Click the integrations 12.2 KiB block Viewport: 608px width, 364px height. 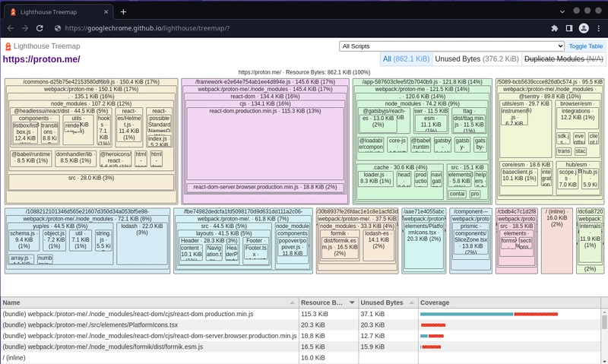(578, 119)
